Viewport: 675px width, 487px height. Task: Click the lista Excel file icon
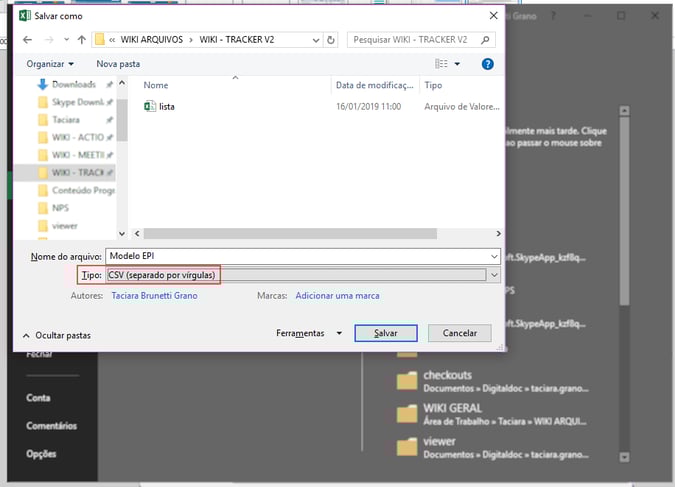(x=150, y=106)
